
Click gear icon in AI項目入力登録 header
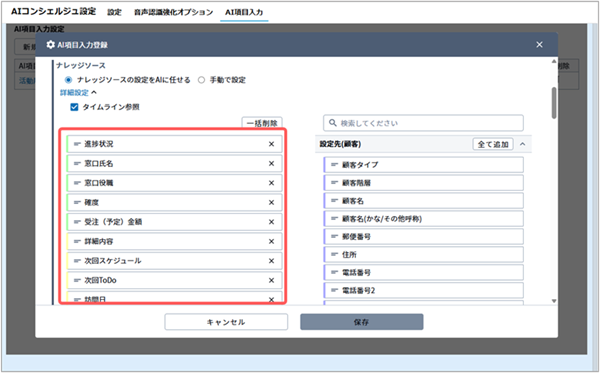coord(51,45)
